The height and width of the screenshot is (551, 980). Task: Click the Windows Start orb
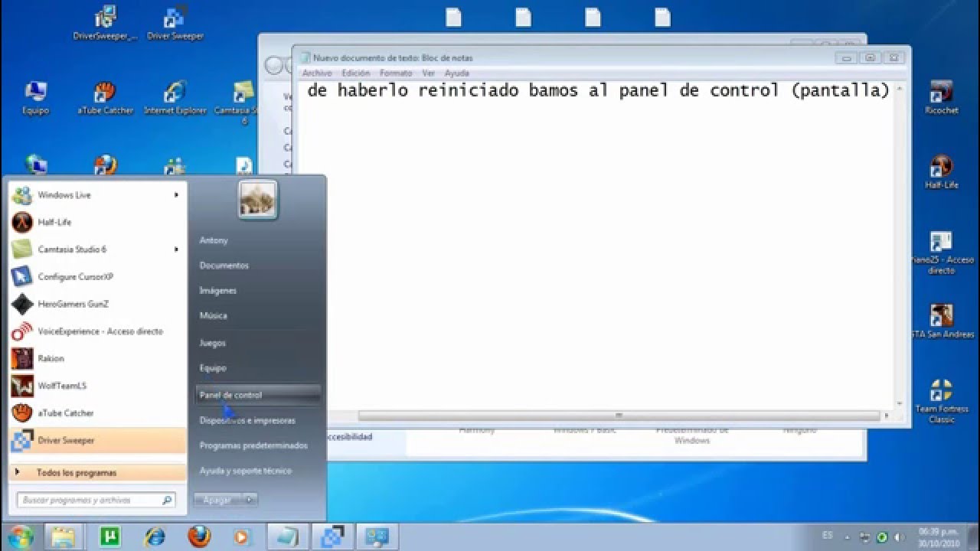21,536
